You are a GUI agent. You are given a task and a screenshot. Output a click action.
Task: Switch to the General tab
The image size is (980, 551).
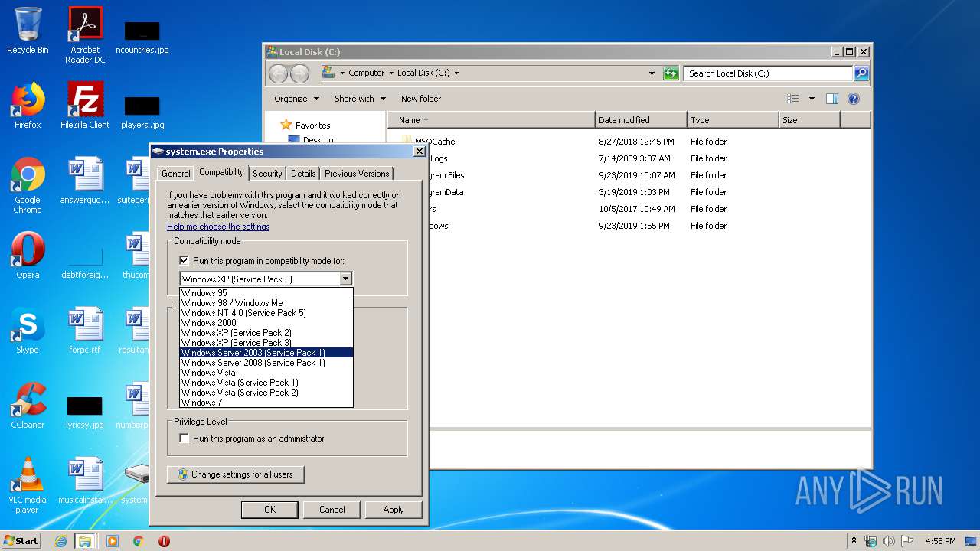coord(175,174)
